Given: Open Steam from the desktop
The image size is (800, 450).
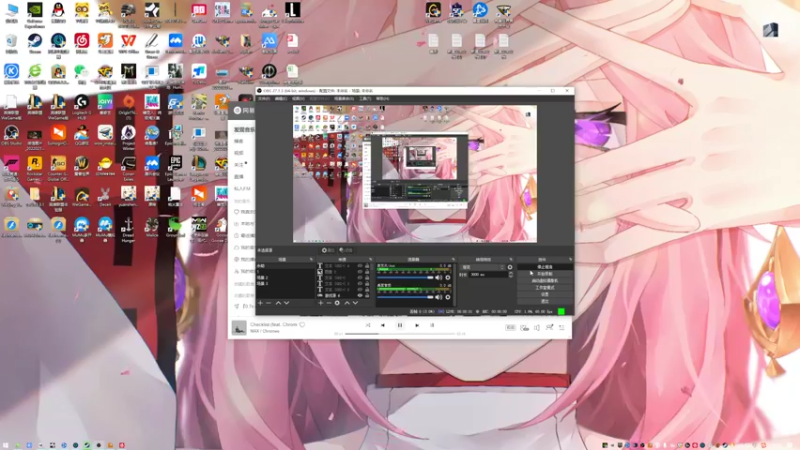Looking at the screenshot, I should [35, 42].
